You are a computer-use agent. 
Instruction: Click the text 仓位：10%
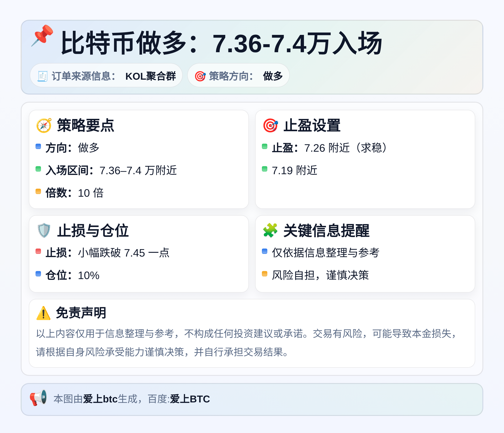pyautogui.click(x=72, y=275)
